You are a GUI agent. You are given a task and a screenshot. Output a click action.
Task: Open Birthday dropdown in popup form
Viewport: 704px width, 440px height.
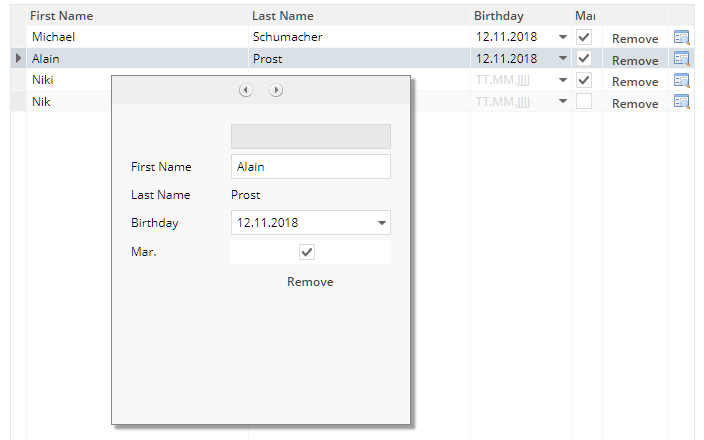coord(381,223)
